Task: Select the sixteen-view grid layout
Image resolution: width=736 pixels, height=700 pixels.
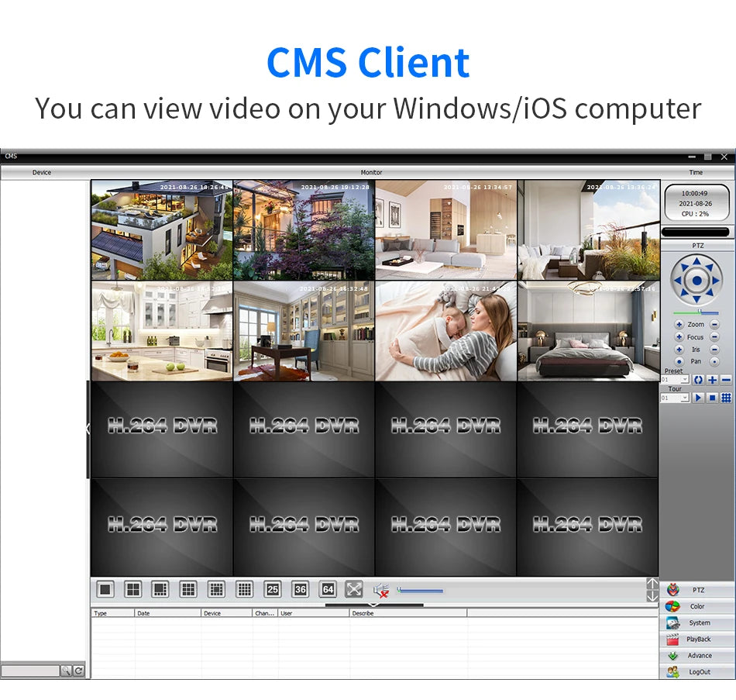Action: 245,589
